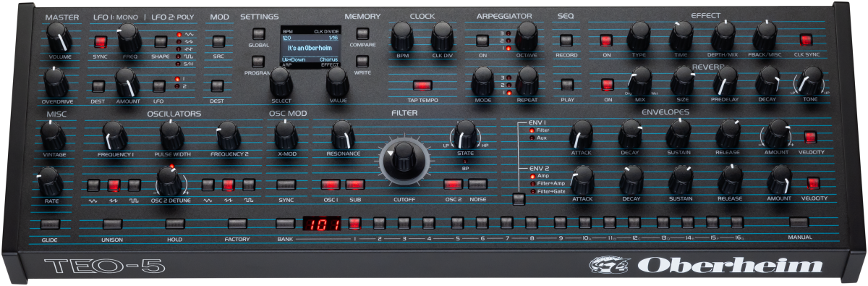Click the 101 program number display

321,224
